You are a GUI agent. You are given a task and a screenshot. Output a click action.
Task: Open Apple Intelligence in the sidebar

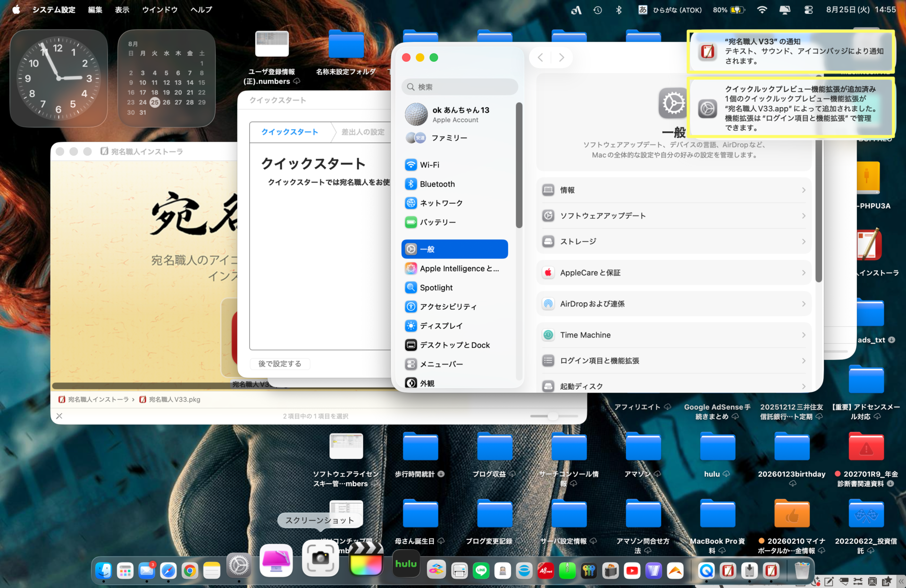pyautogui.click(x=454, y=268)
